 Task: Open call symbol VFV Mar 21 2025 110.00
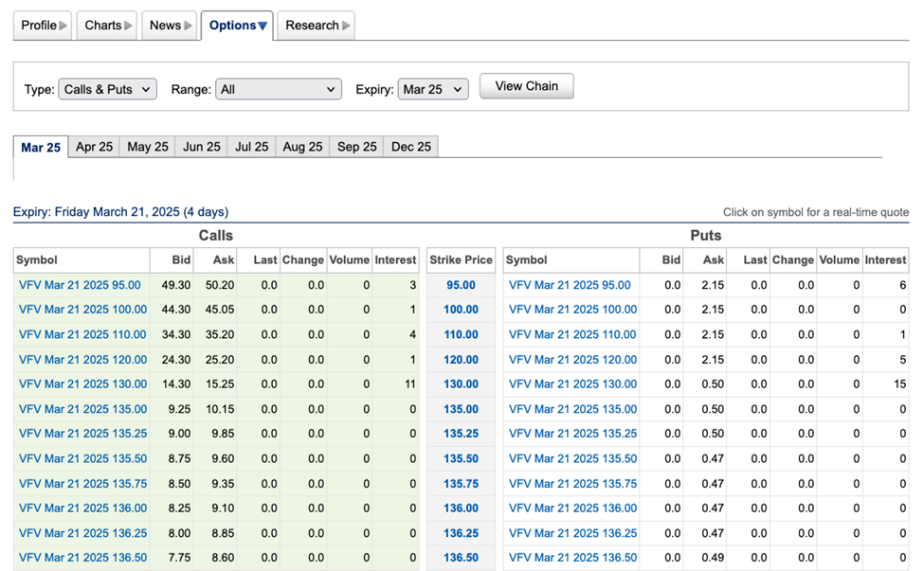[x=82, y=334]
